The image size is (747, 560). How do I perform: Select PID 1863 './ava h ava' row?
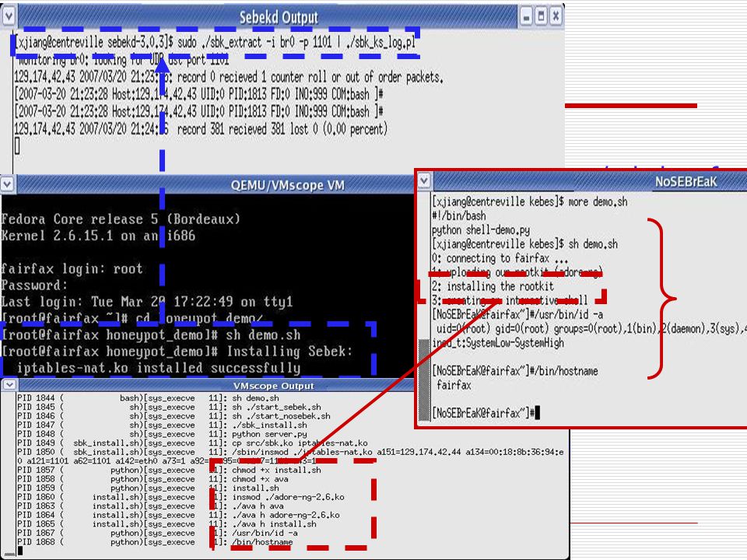click(x=150, y=506)
